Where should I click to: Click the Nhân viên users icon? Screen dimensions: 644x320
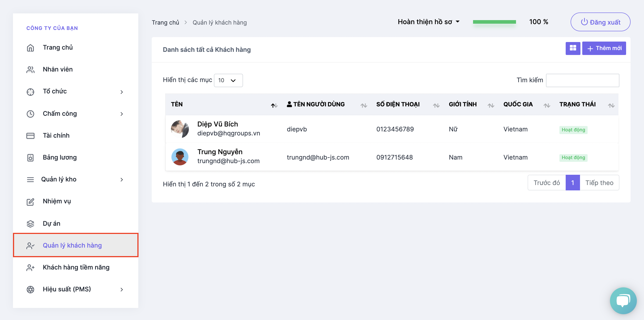30,70
